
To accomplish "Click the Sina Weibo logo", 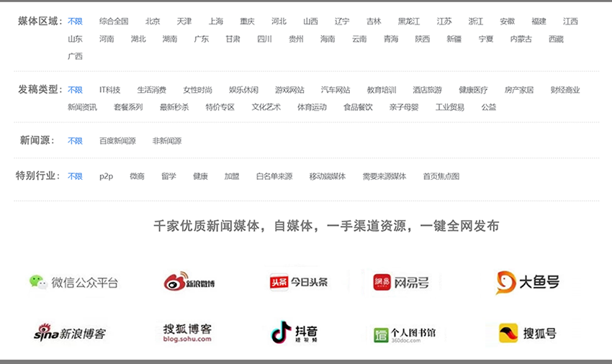I will coord(189,282).
